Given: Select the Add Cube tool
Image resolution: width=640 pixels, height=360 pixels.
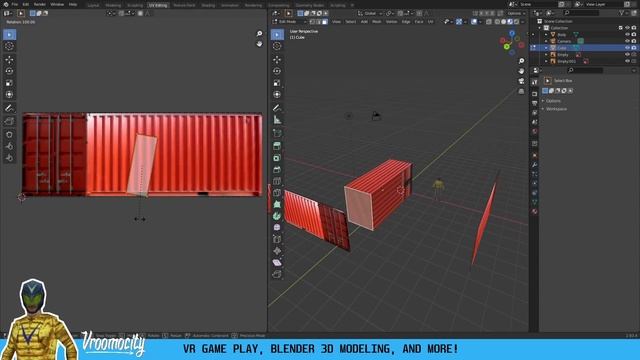Looking at the screenshot, I should click(x=277, y=133).
